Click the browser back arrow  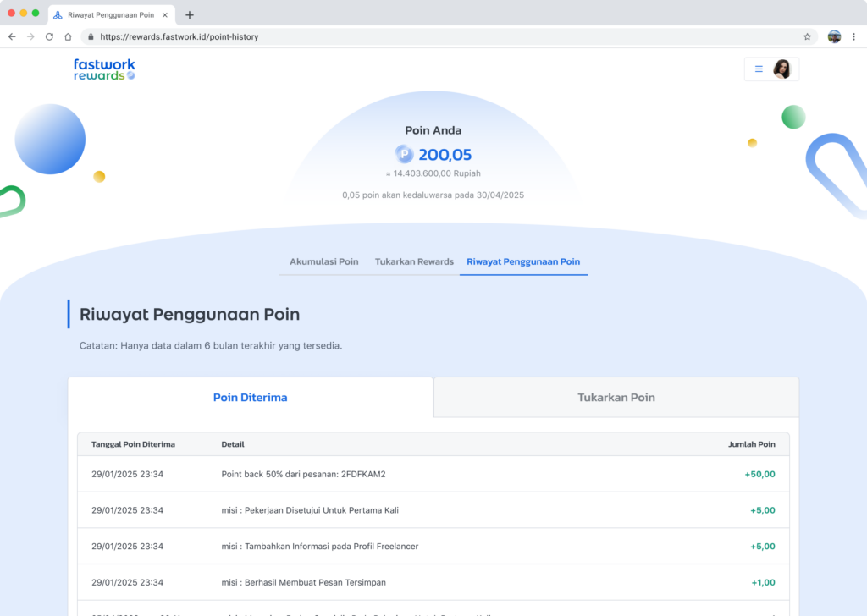pyautogui.click(x=12, y=36)
